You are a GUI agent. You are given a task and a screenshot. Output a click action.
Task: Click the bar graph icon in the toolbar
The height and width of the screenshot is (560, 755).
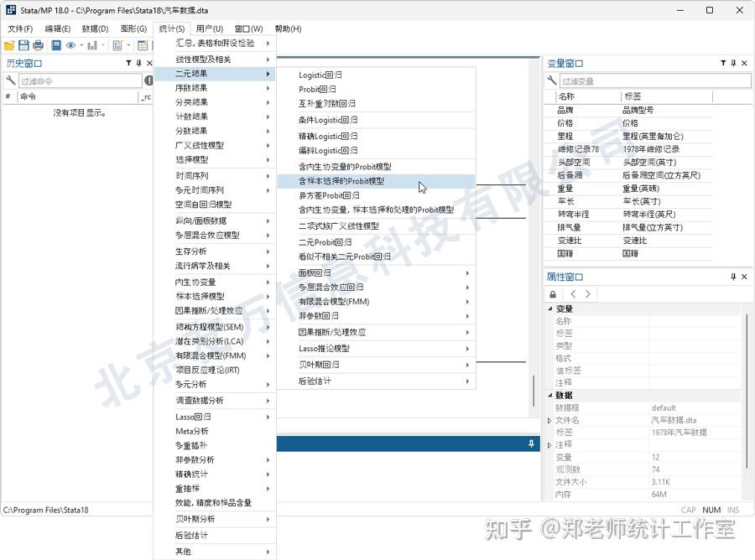(92, 46)
